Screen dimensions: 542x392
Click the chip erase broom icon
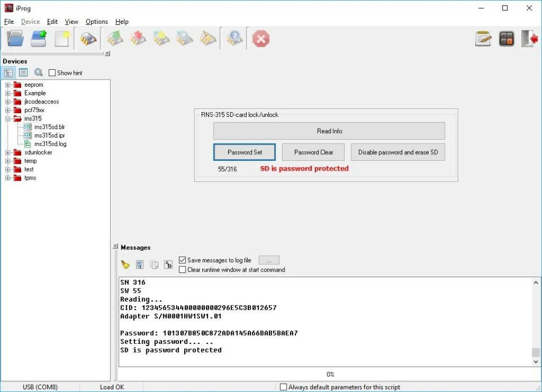pos(208,38)
